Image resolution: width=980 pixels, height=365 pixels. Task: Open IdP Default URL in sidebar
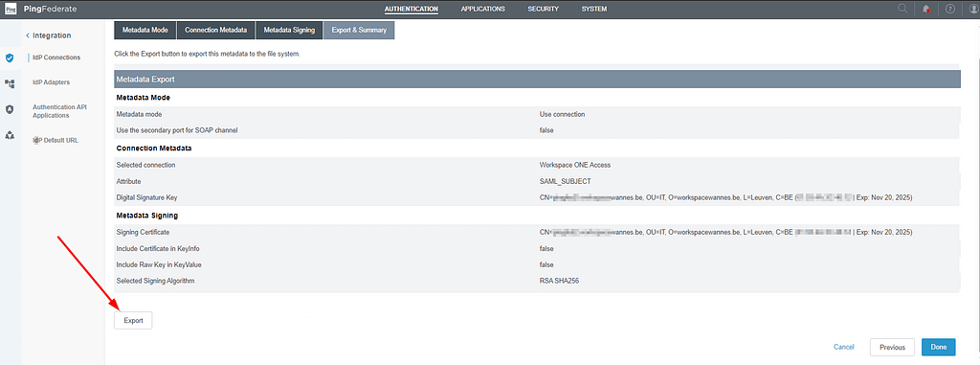click(56, 140)
